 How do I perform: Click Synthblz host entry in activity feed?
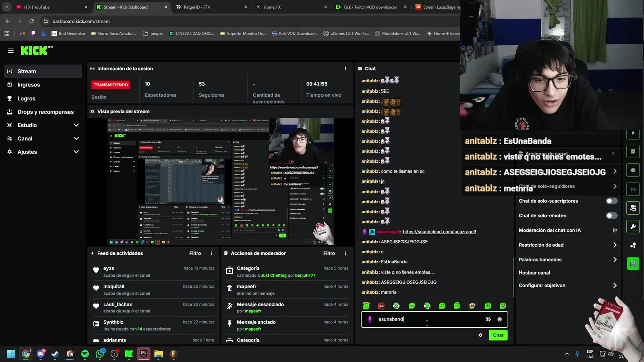153,325
